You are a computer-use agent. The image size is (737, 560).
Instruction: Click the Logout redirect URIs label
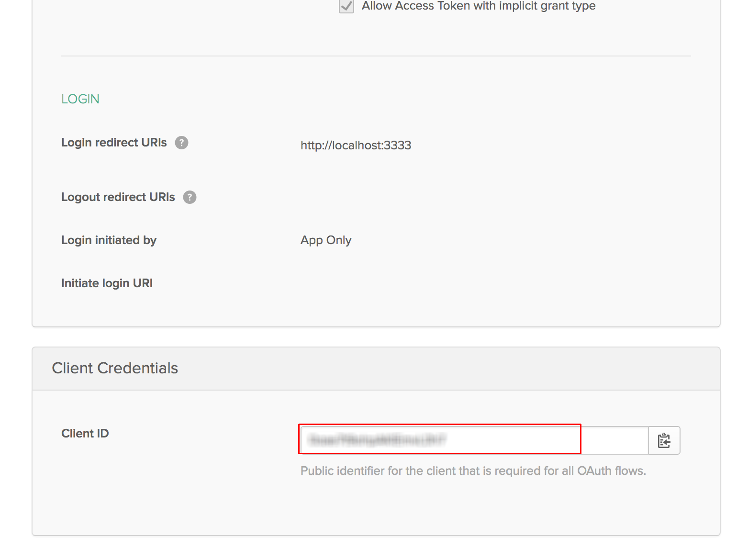(x=118, y=197)
